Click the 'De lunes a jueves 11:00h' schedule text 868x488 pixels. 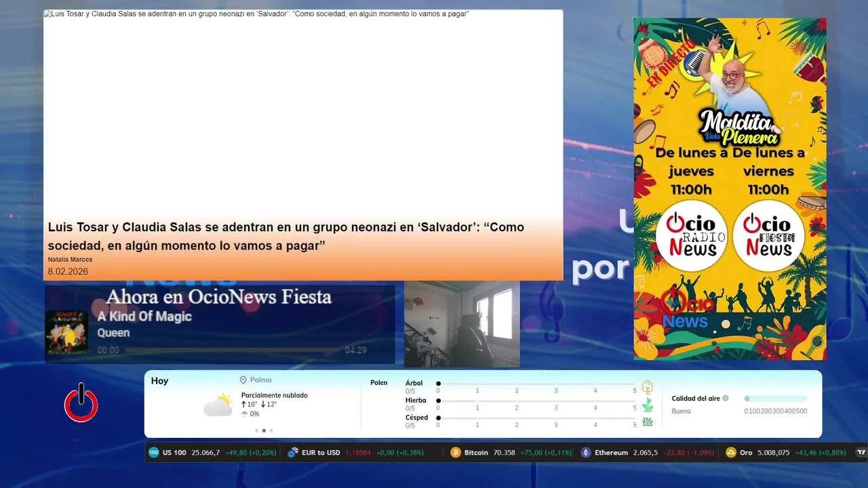click(x=692, y=171)
